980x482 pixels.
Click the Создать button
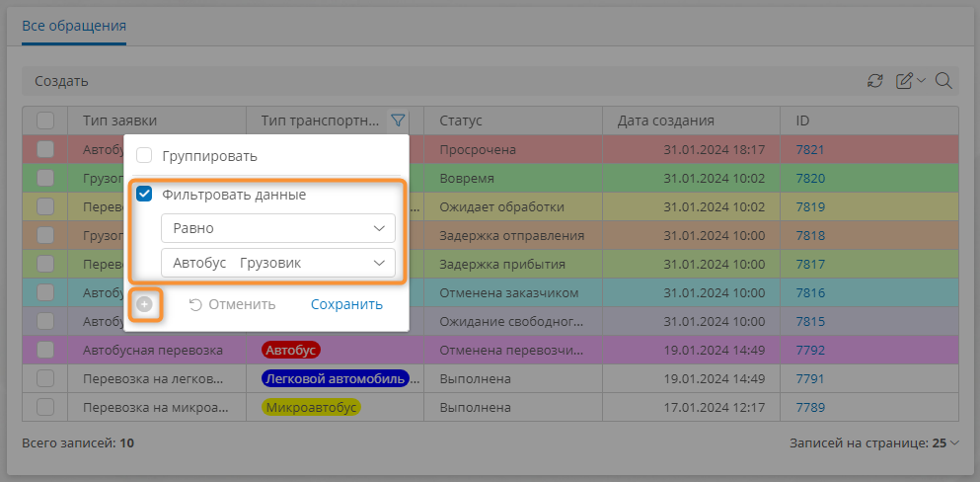tap(61, 81)
